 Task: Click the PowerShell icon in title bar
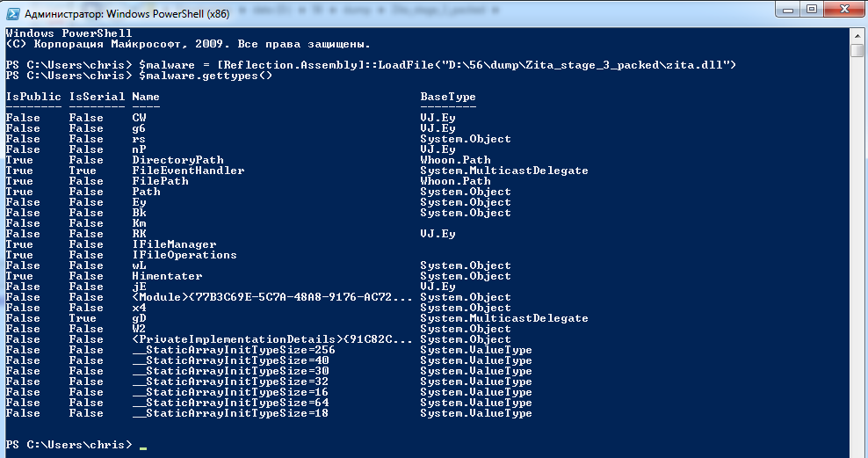click(12, 13)
